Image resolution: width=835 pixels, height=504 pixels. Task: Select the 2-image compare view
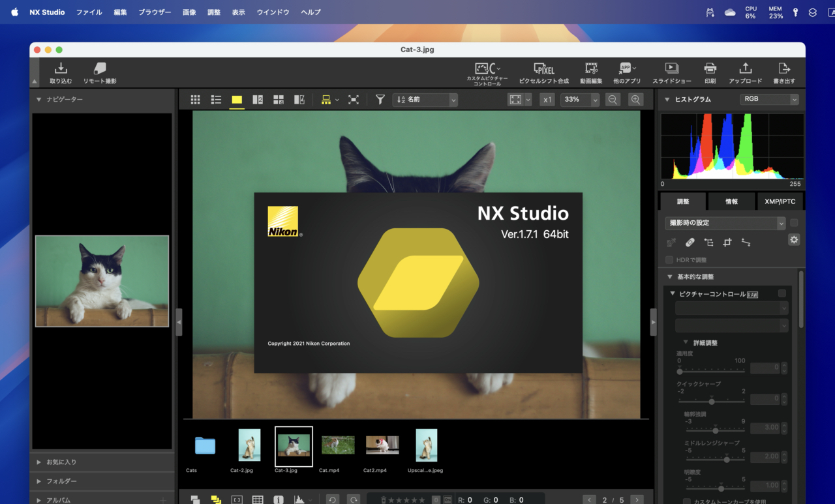(258, 100)
